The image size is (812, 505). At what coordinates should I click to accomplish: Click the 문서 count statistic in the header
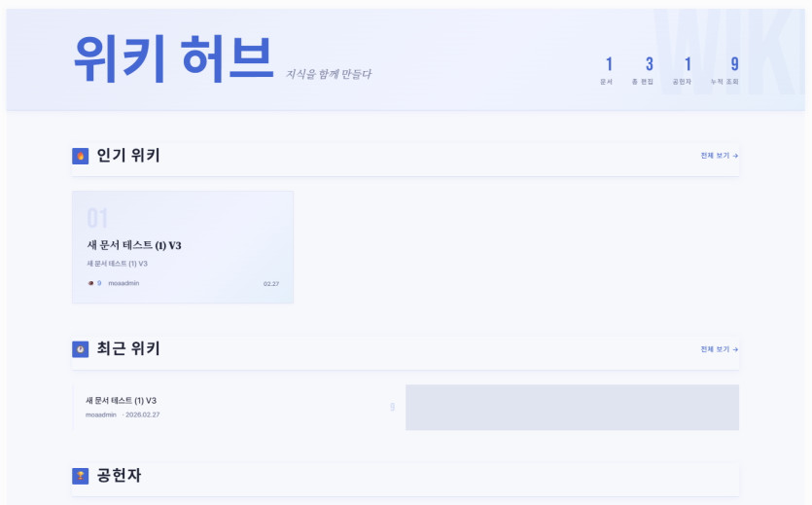pyautogui.click(x=608, y=70)
